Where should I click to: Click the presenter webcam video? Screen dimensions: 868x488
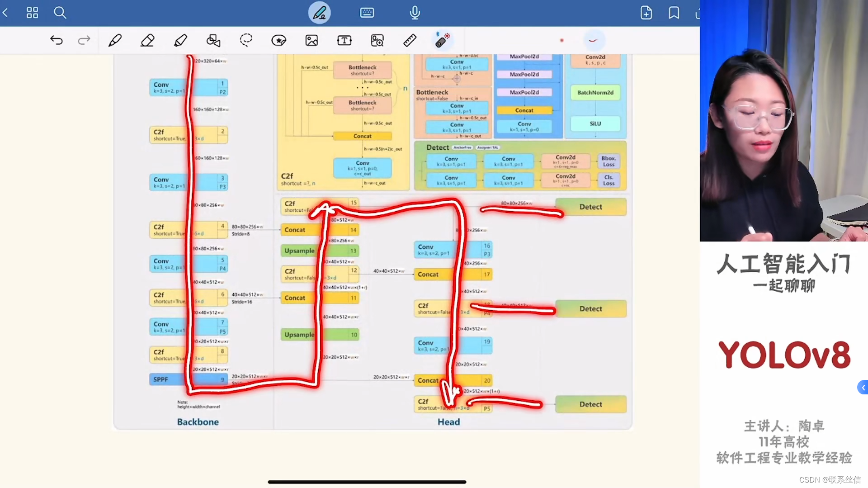[784, 120]
